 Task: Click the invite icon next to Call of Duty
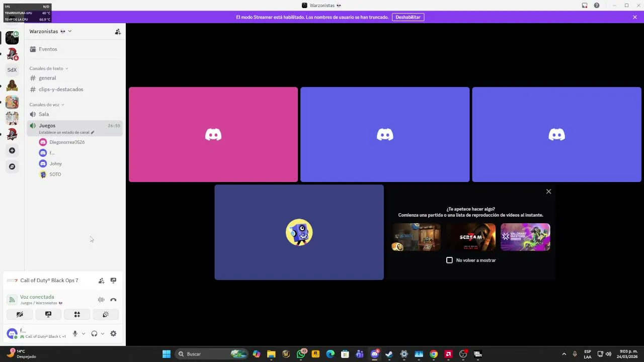click(x=101, y=281)
